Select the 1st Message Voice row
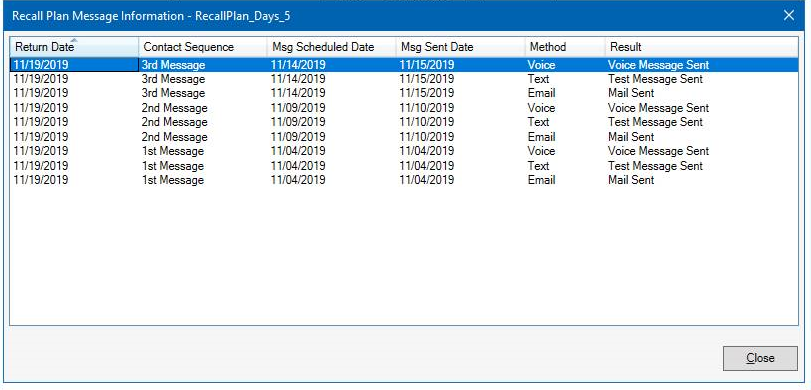The width and height of the screenshot is (811, 390). 403,151
